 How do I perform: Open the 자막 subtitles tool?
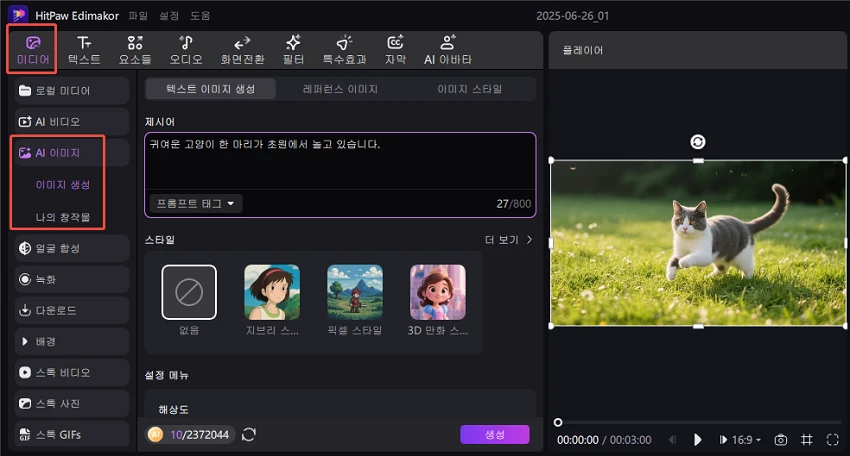[x=395, y=50]
